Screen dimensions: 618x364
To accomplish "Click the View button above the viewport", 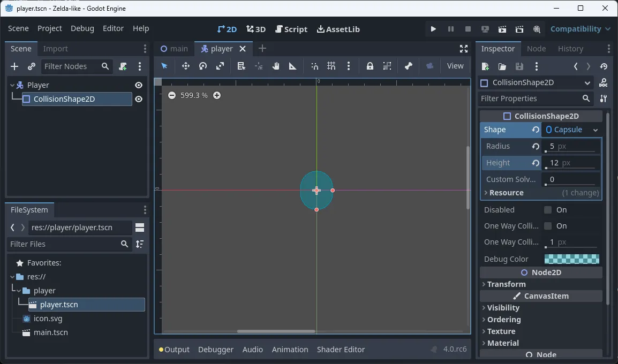I will pos(455,66).
